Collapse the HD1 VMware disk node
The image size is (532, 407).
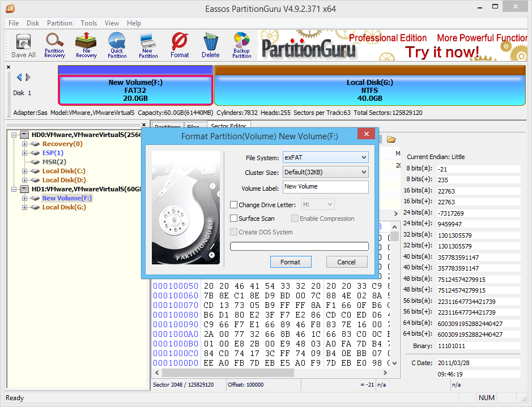(14, 189)
